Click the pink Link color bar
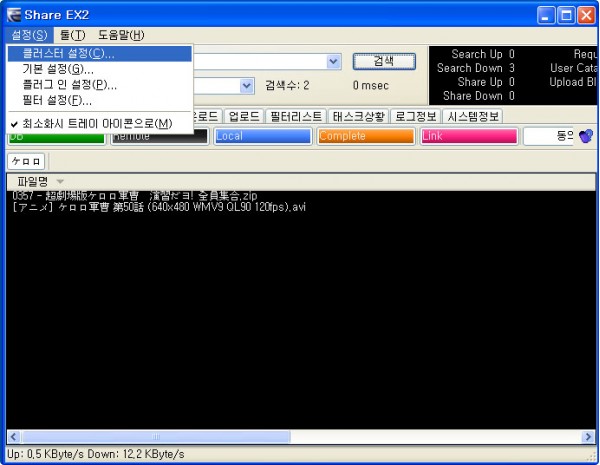Viewport: 600px width, 465px height. (x=469, y=136)
